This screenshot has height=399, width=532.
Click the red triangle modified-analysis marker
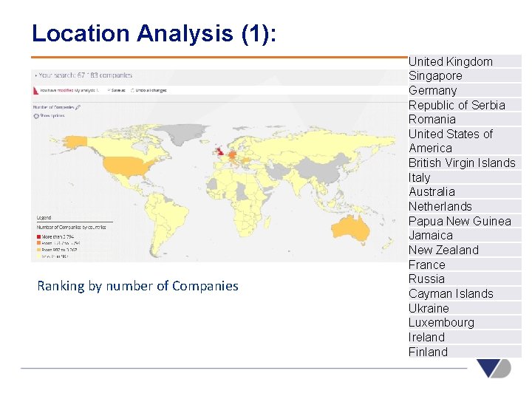(x=35, y=91)
